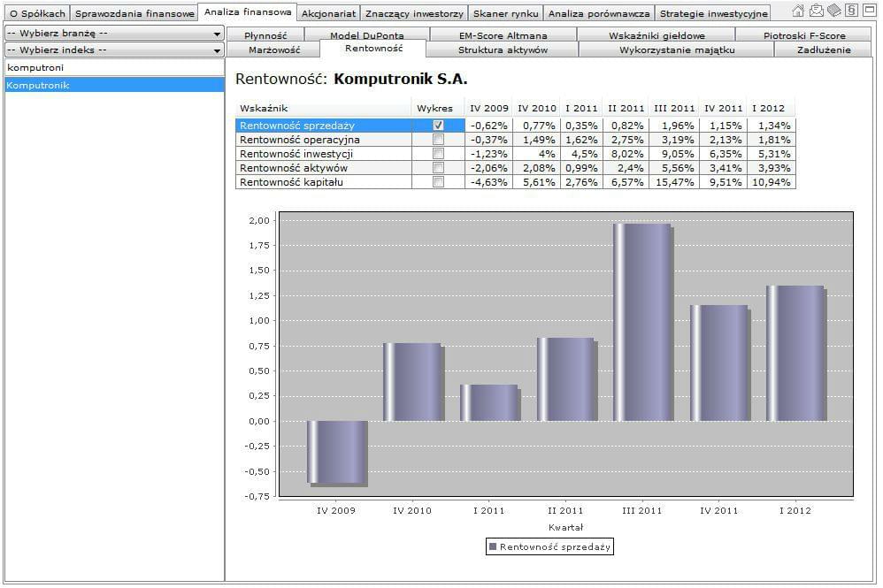Open the book/manual icon
Viewport: 883px width, 588px height.
834,10
